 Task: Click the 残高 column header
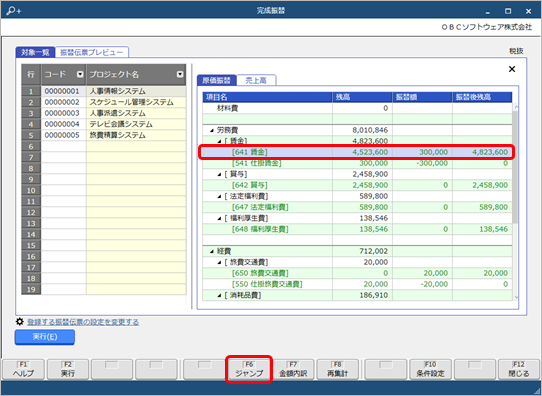(362, 97)
